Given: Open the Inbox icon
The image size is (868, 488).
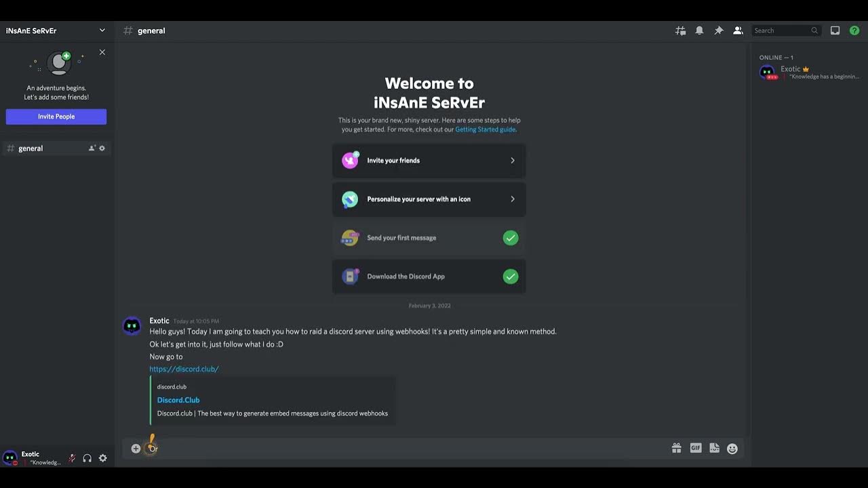Looking at the screenshot, I should tap(835, 30).
